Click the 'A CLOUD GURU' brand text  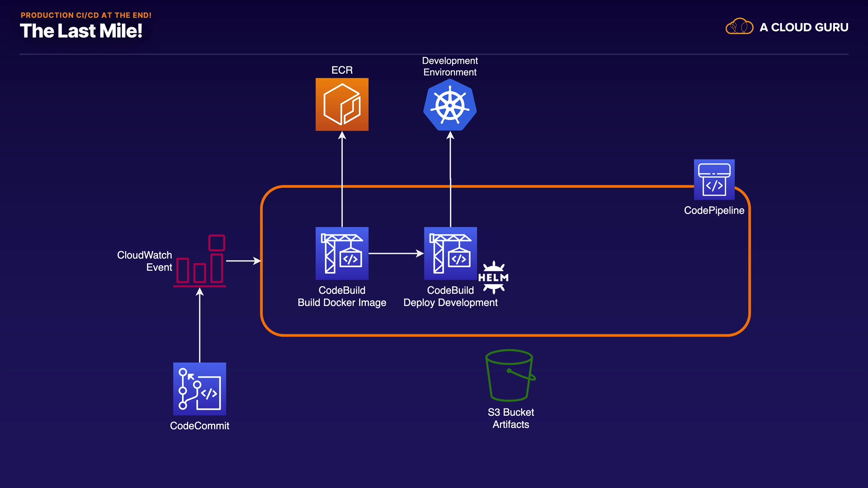(x=804, y=27)
